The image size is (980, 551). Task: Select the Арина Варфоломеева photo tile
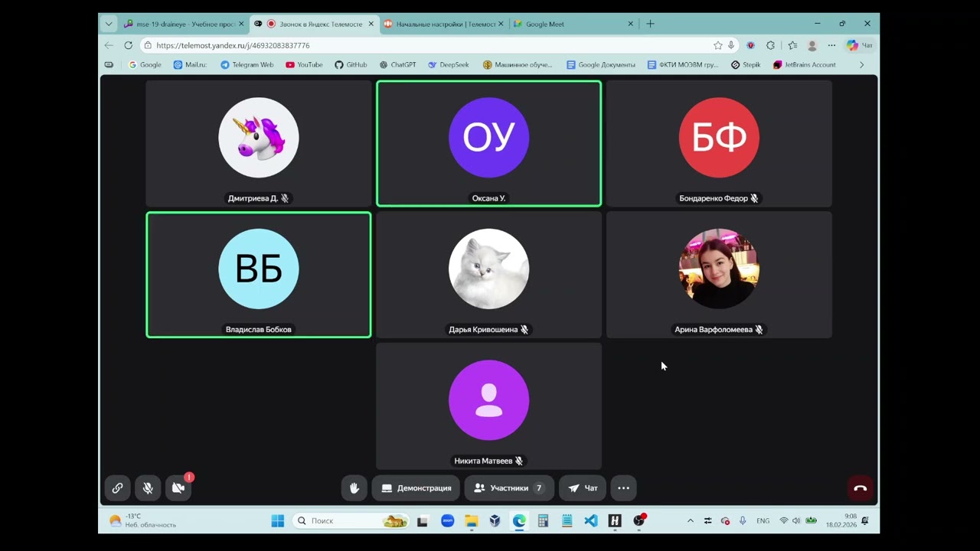(719, 275)
